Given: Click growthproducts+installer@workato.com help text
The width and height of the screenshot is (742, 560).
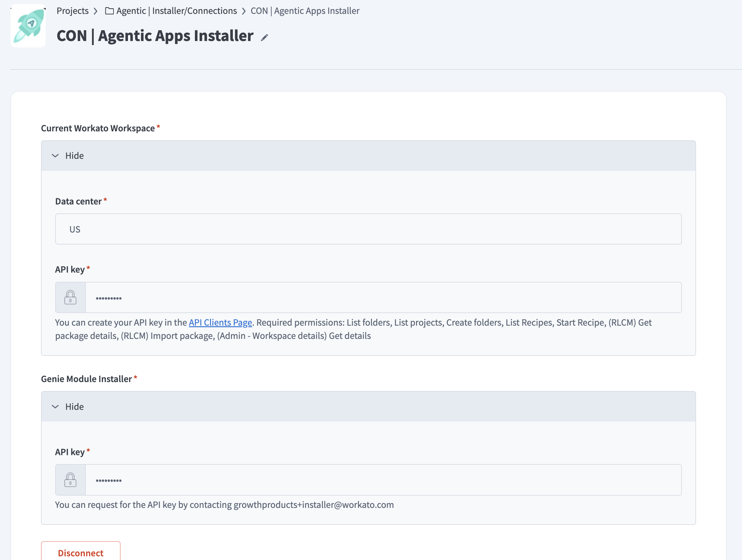Looking at the screenshot, I should pos(314,505).
